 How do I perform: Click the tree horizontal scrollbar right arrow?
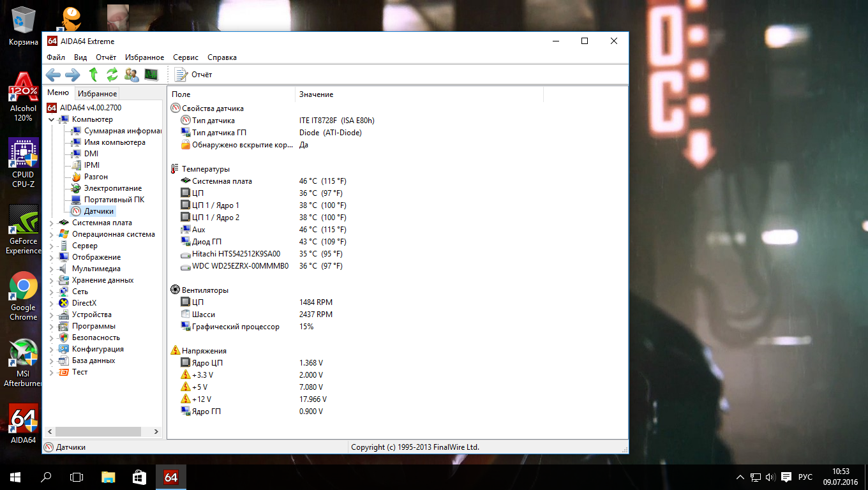click(157, 432)
